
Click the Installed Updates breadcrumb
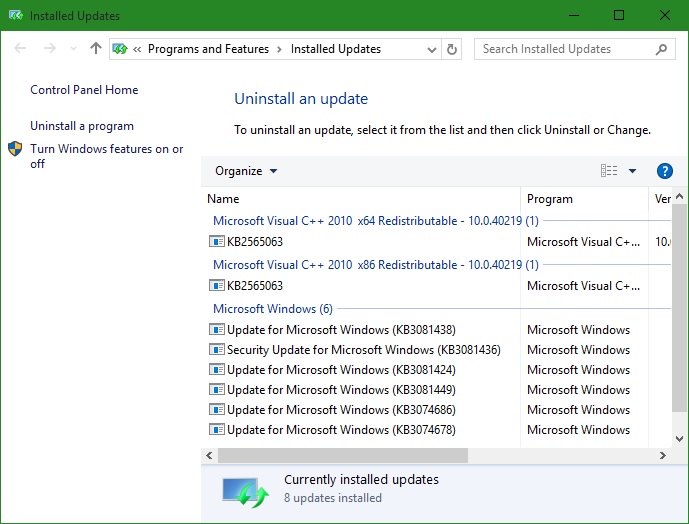336,49
